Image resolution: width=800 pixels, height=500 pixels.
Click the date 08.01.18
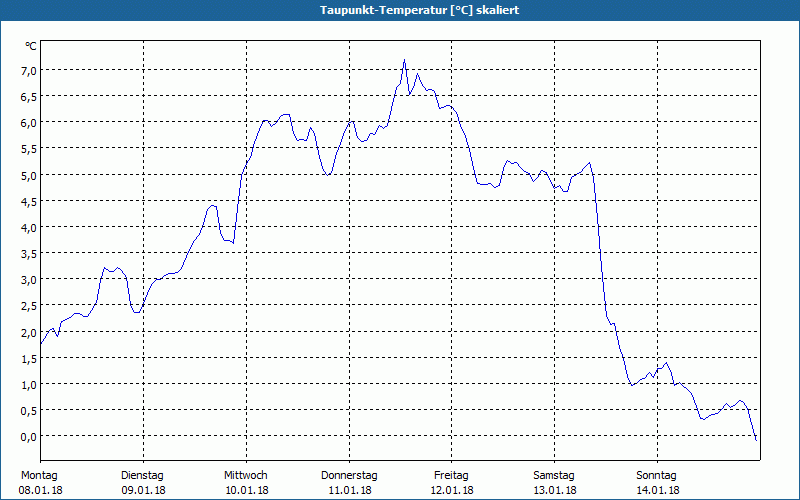[41, 491]
